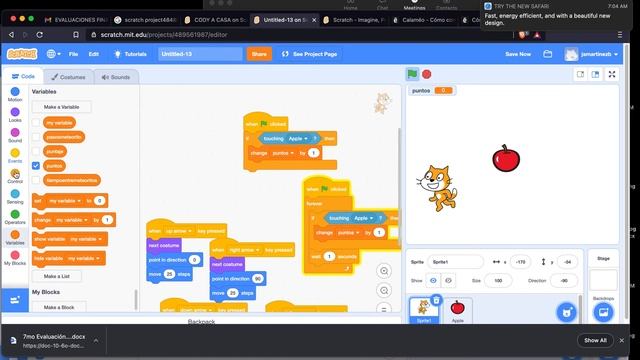Edit the project title field

pyautogui.click(x=200, y=54)
